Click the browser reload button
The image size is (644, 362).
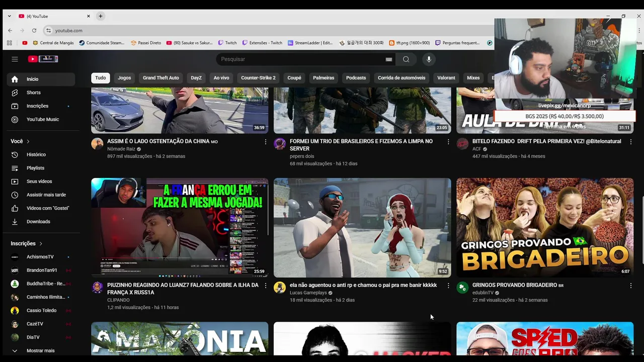tap(34, 31)
